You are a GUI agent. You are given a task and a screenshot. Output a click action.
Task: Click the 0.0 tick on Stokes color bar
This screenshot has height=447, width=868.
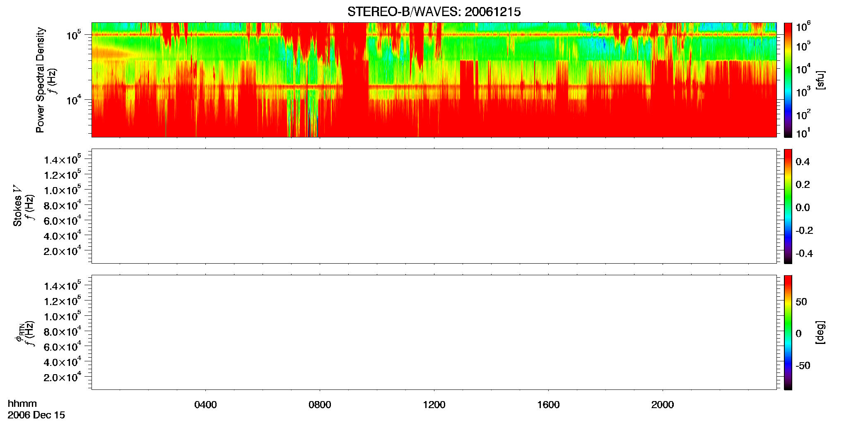click(803, 208)
